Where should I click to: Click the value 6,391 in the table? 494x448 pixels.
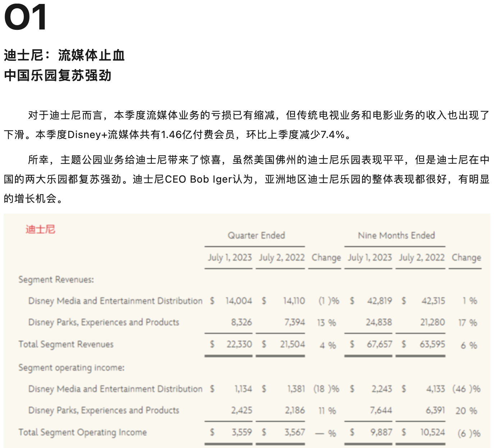point(435,410)
